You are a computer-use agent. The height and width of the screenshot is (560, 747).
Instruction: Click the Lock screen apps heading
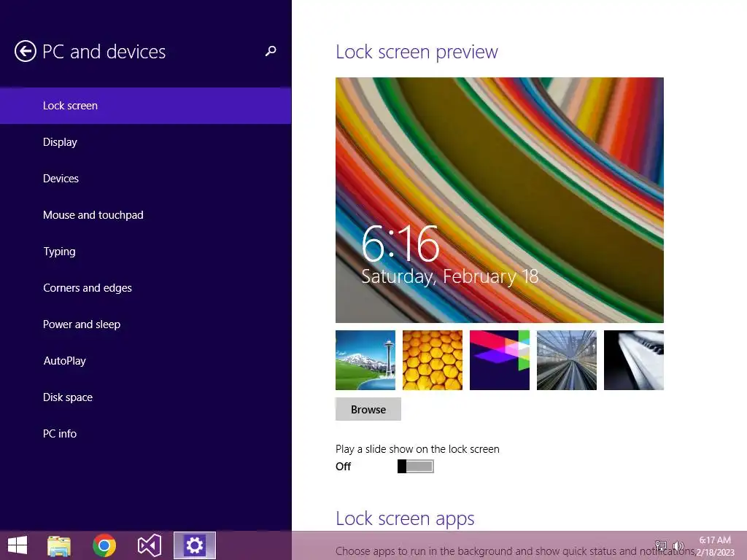pos(405,518)
